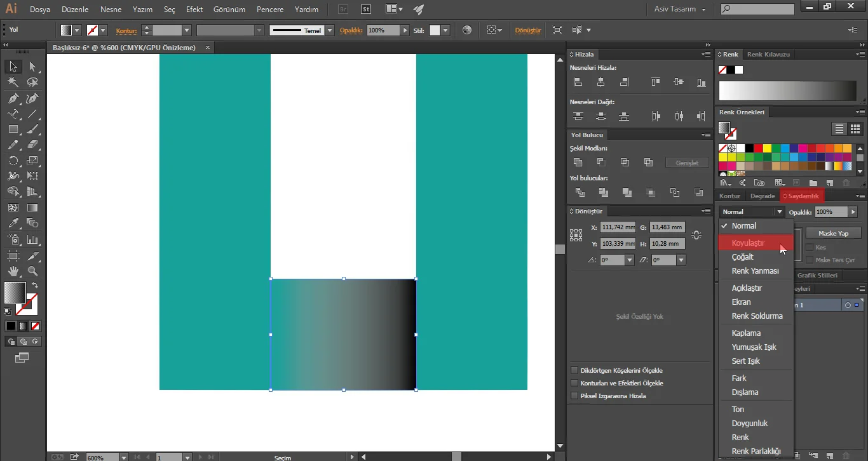
Task: Swap fill and stroke colors
Action: [x=34, y=285]
